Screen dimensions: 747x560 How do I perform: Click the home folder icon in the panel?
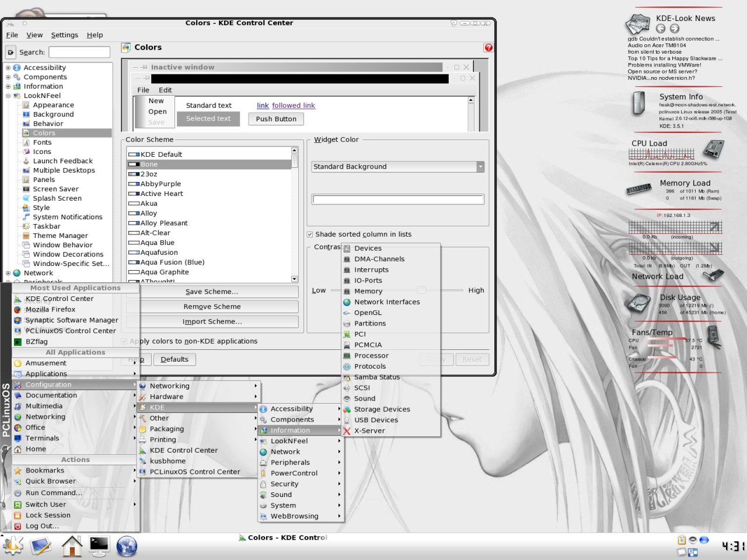(72, 546)
